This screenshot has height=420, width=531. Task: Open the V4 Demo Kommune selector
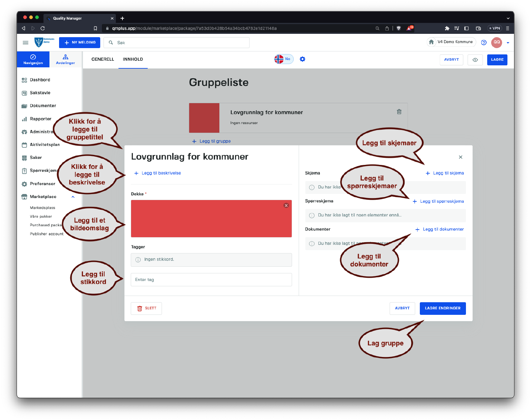tap(455, 42)
